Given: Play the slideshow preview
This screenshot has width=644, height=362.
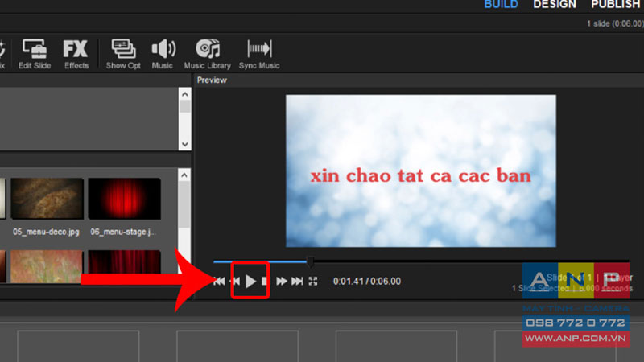Looking at the screenshot, I should [250, 281].
